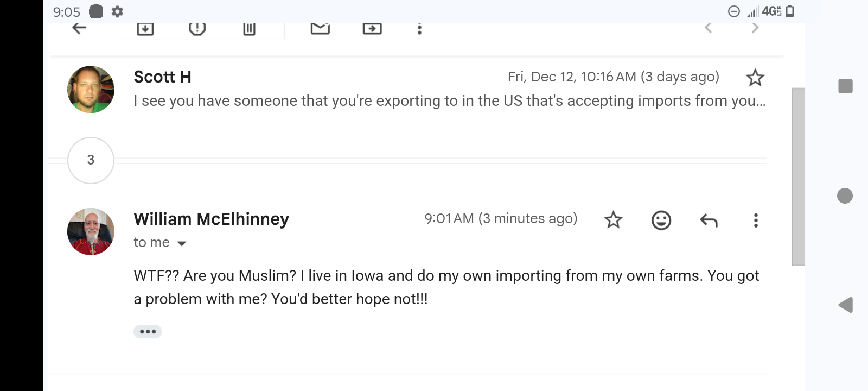The width and height of the screenshot is (868, 391).
Task: Star William McElhinney's message
Action: pos(614,220)
